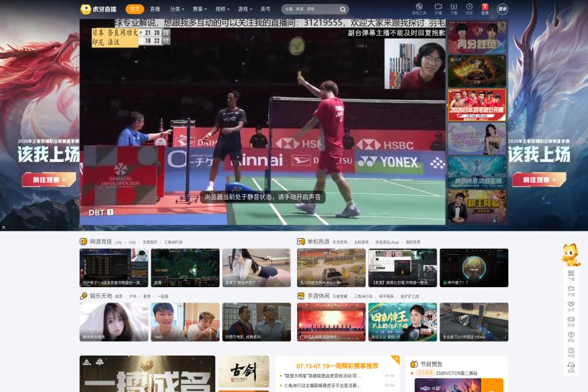
Task: Open the 主机游戏 category link
Action: [x=362, y=242]
